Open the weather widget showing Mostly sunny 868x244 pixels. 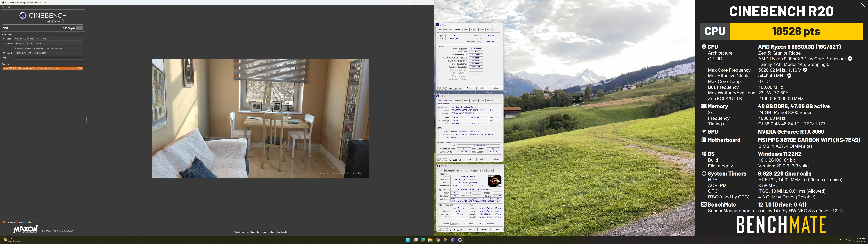pyautogui.click(x=12, y=240)
